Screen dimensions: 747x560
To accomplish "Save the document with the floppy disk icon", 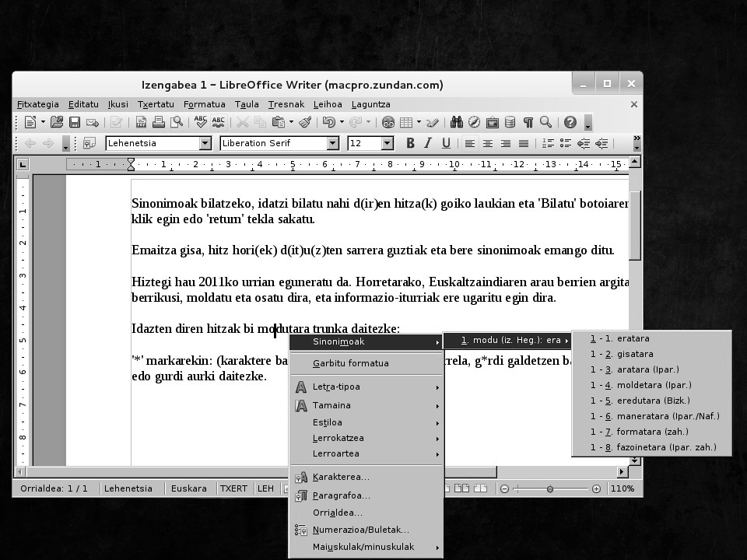I will (75, 122).
